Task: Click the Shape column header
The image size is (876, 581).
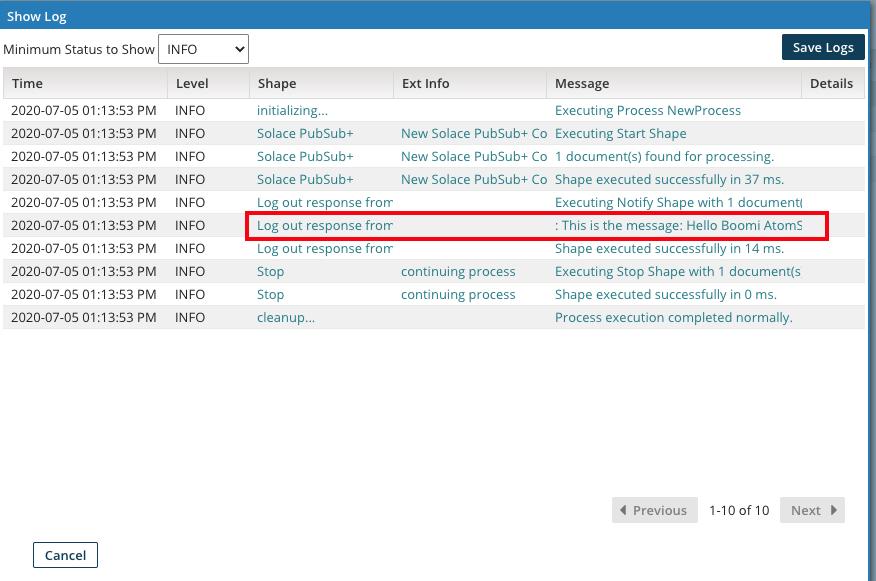Action: 277,84
